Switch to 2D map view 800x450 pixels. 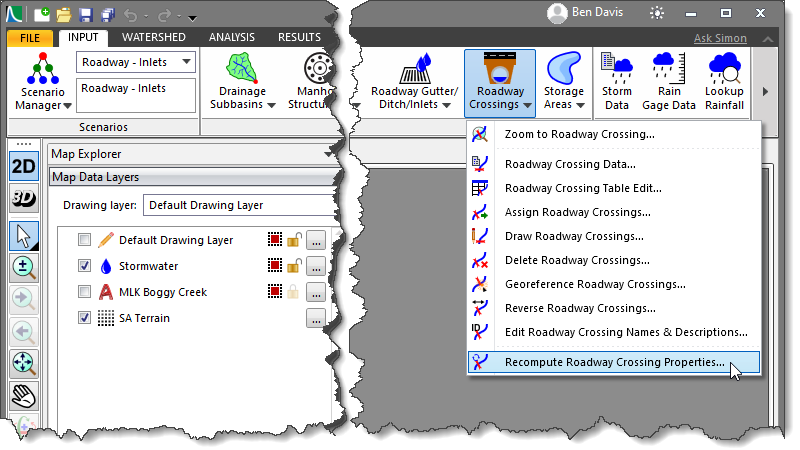click(x=23, y=166)
